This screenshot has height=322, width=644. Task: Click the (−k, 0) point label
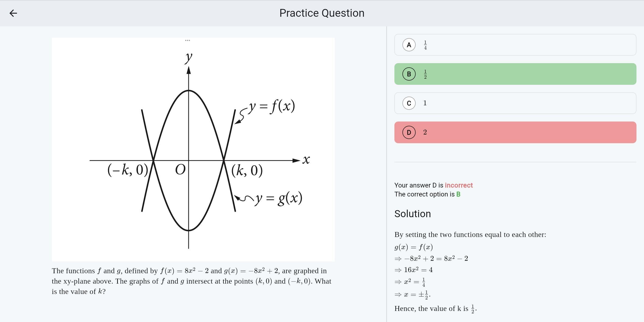coord(128,170)
